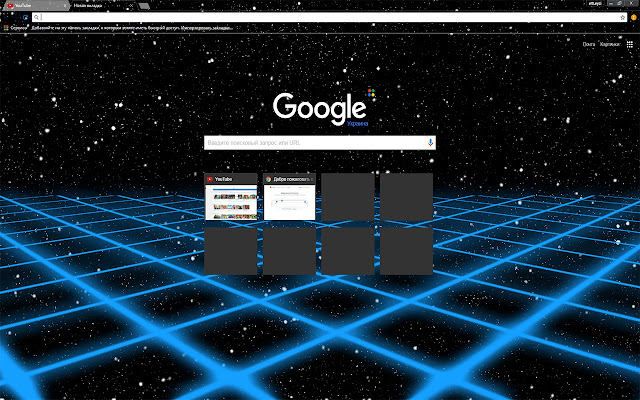
Task: Open a new tab with the tab-strip button
Action: [144, 6]
